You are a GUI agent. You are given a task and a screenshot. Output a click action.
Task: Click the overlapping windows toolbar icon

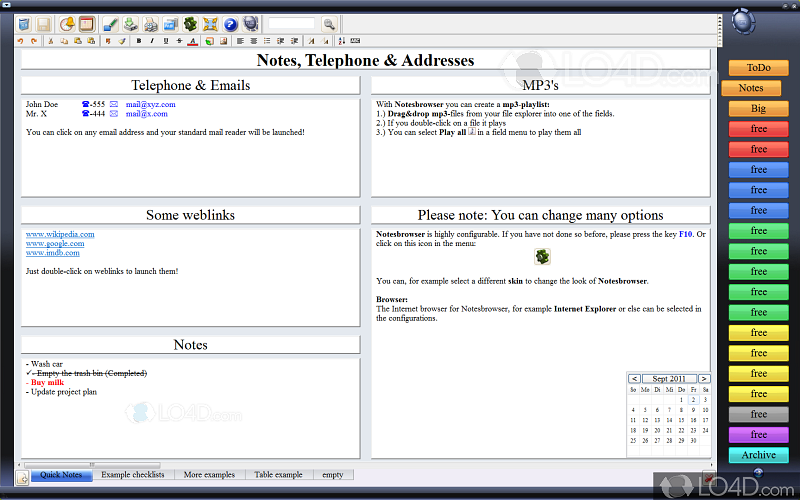point(170,24)
